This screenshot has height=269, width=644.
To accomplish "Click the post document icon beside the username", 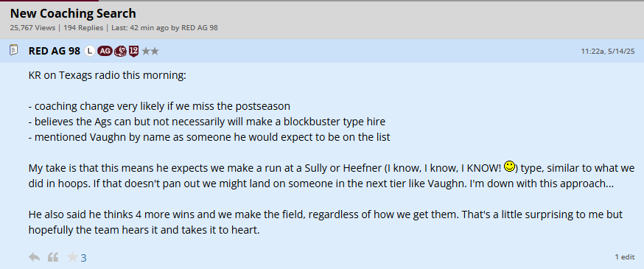I will click(x=13, y=51).
